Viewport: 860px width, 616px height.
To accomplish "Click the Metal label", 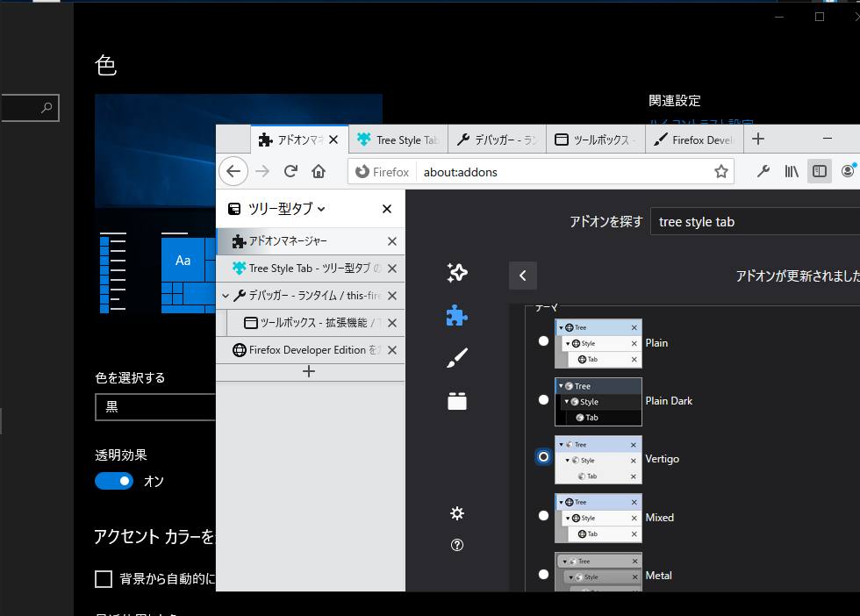I will click(x=659, y=576).
